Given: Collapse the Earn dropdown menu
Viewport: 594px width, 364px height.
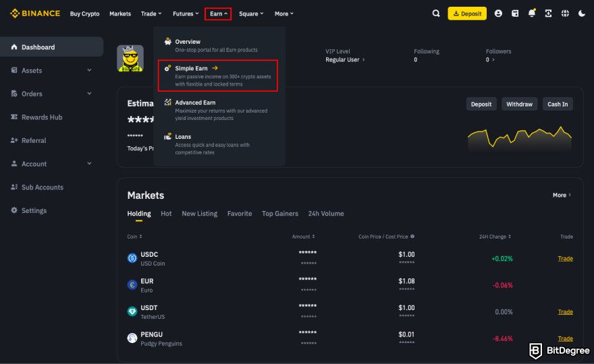Looking at the screenshot, I should [x=218, y=13].
